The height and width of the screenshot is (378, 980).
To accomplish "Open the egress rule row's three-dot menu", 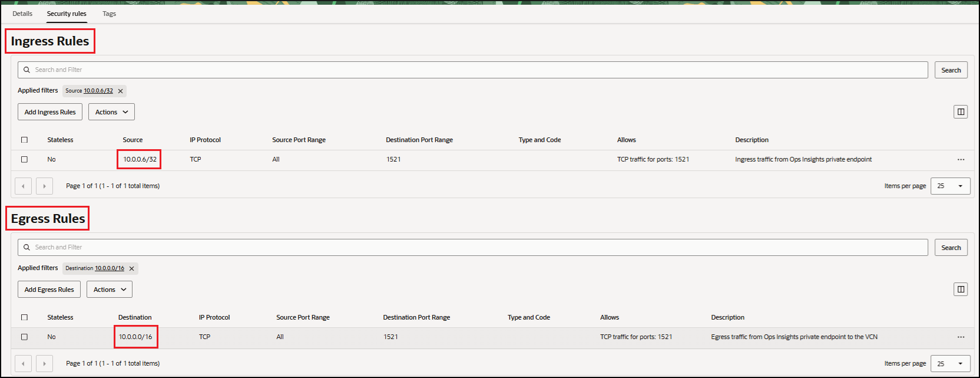I will pyautogui.click(x=961, y=337).
